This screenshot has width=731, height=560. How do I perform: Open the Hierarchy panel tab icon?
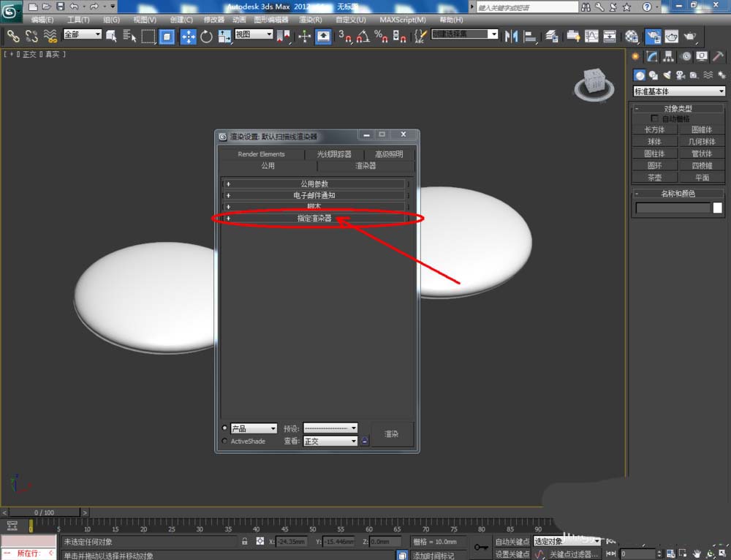click(x=669, y=57)
